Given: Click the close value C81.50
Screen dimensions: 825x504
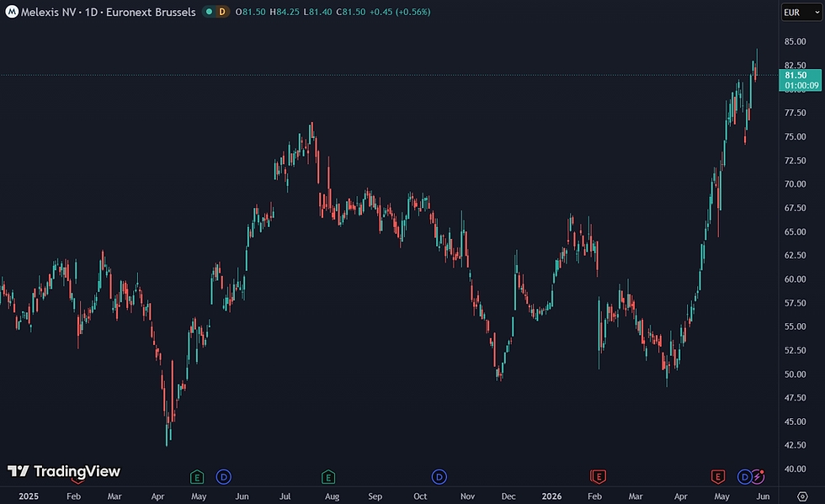Looking at the screenshot, I should pos(350,12).
